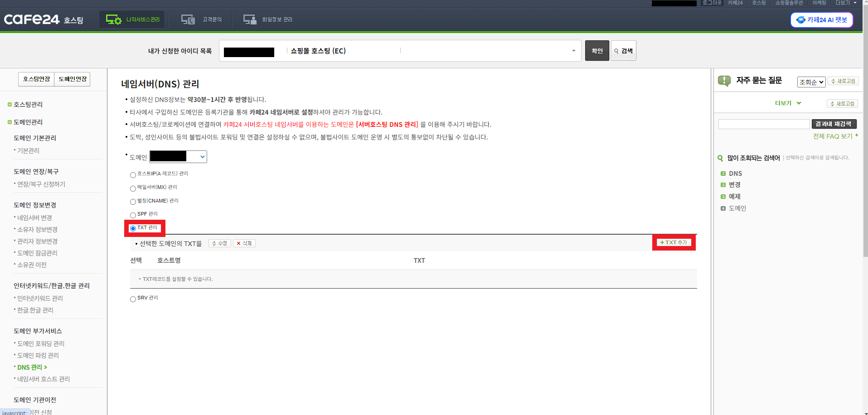This screenshot has height=415, width=868.
Task: Select the SRV 관리 radio
Action: pyautogui.click(x=133, y=299)
